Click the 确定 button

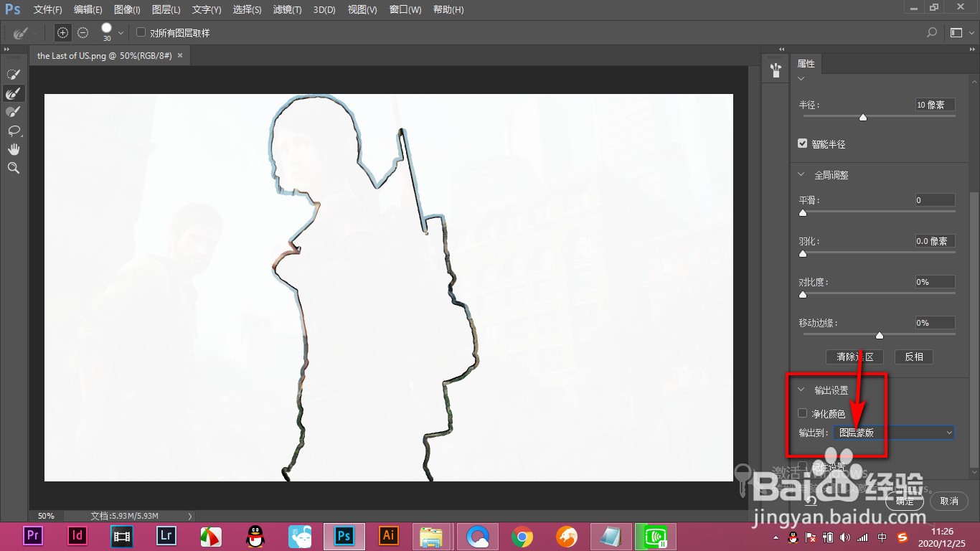coord(905,501)
